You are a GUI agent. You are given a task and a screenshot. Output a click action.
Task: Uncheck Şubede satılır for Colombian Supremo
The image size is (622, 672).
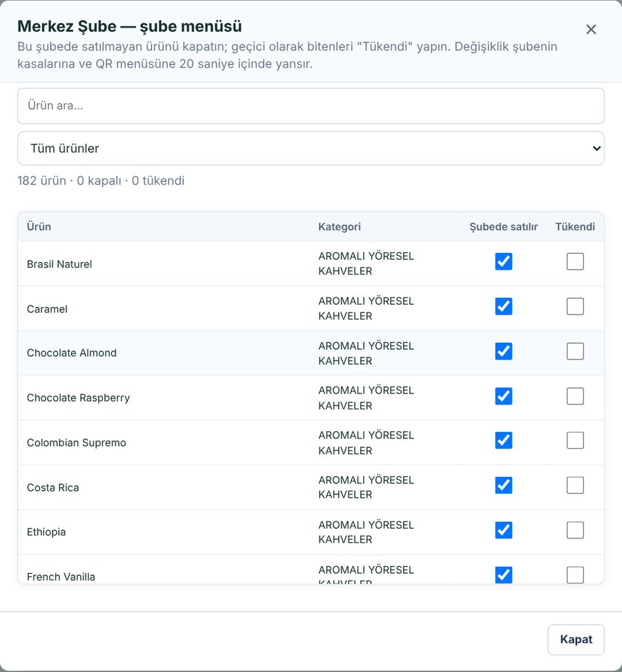point(503,440)
